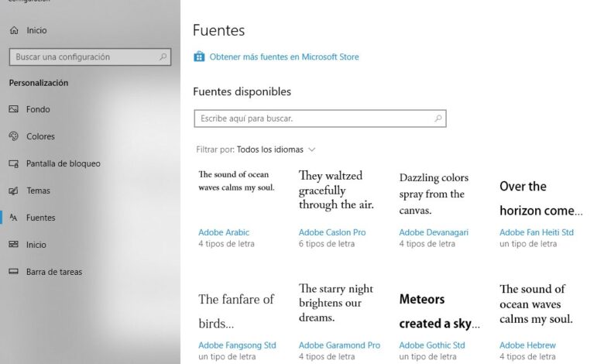Click the Meteors created a sky preview

tap(440, 311)
